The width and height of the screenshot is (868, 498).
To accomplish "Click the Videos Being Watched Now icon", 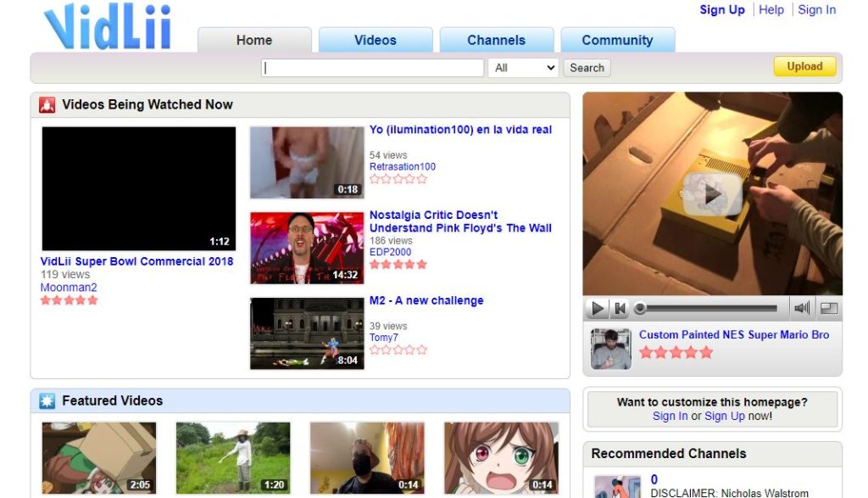I will [x=47, y=104].
